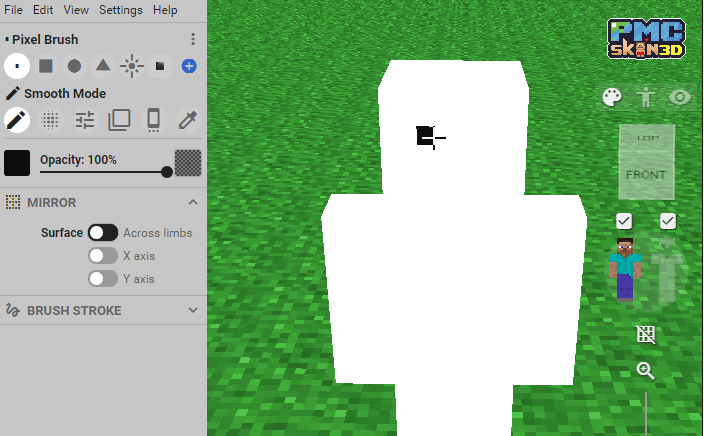Select the circle brush shape
This screenshot has width=704, height=436.
(x=75, y=66)
